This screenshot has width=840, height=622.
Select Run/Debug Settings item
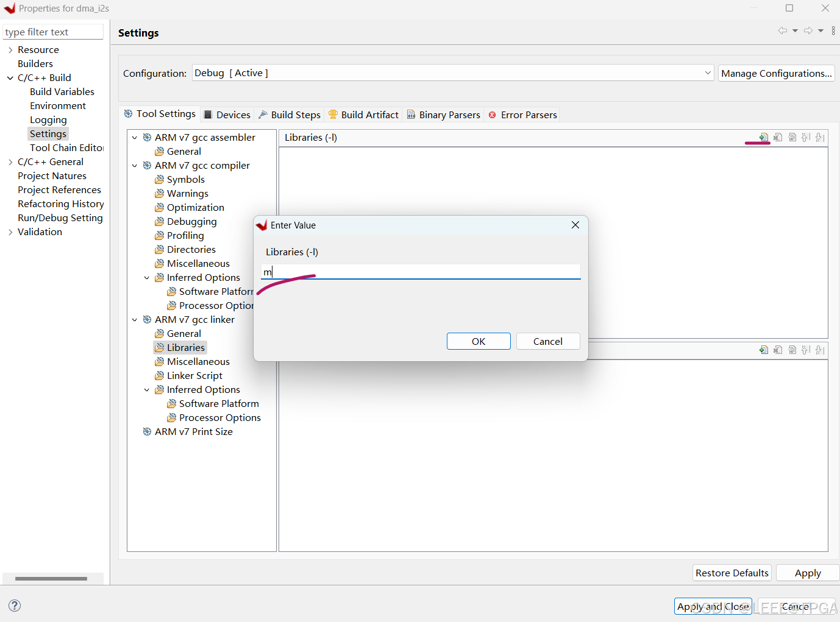click(x=60, y=218)
